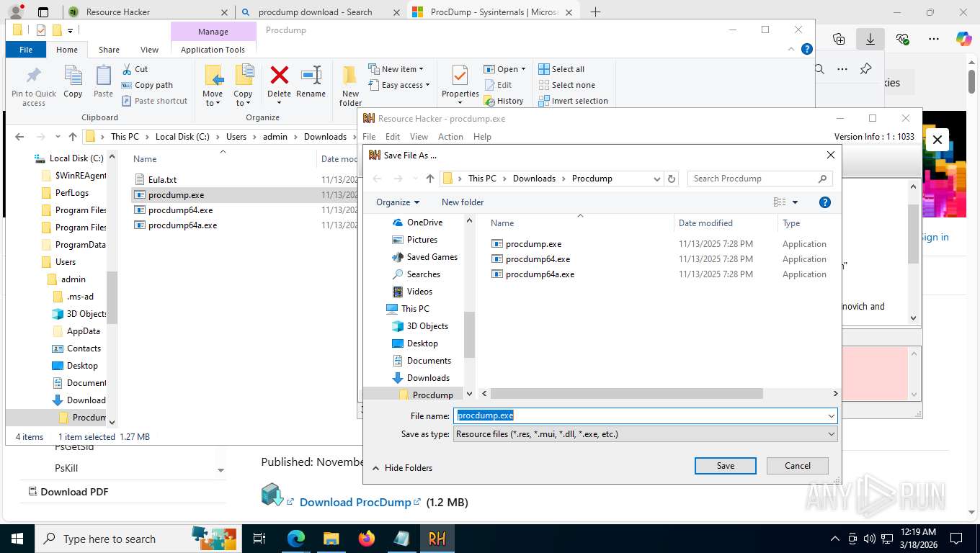The width and height of the screenshot is (980, 553).
Task: Open Firefox from the taskbar
Action: tap(367, 538)
